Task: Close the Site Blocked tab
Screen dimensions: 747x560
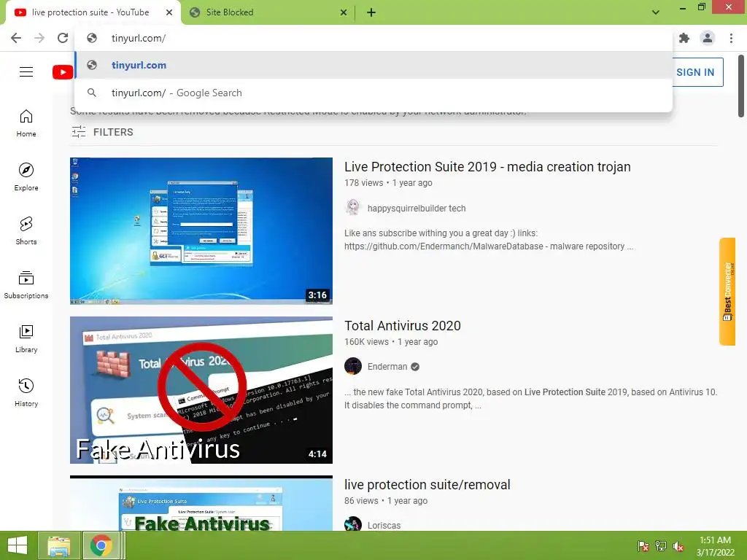Action: point(344,12)
